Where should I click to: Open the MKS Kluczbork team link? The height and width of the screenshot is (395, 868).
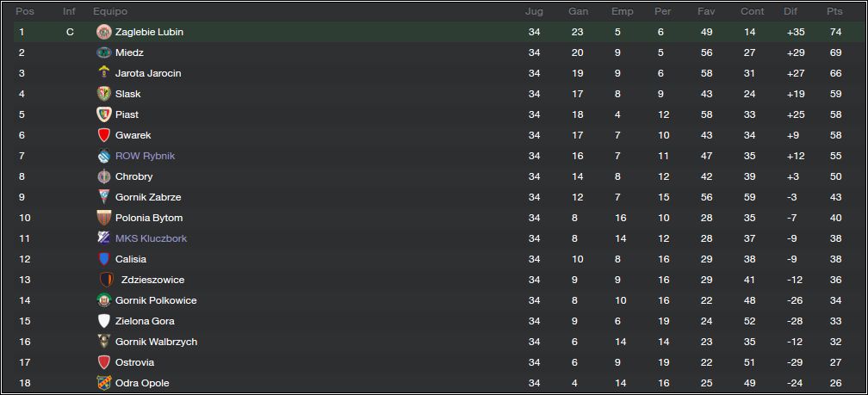pos(152,238)
